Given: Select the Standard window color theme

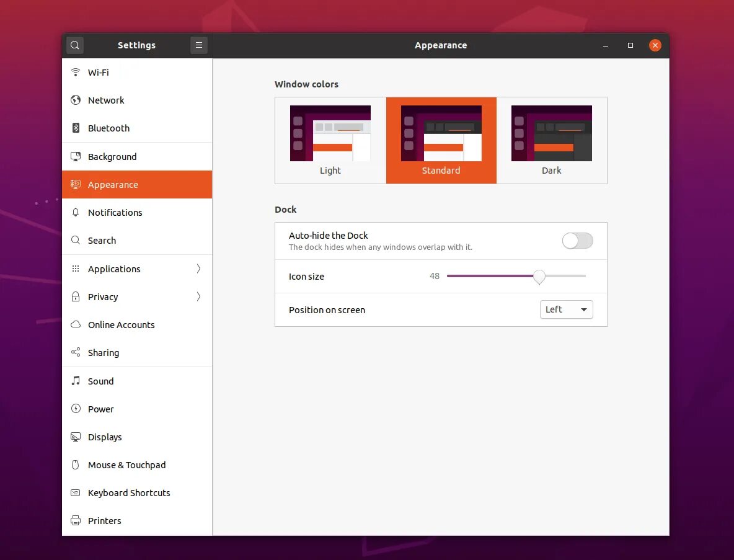Looking at the screenshot, I should 441,141.
